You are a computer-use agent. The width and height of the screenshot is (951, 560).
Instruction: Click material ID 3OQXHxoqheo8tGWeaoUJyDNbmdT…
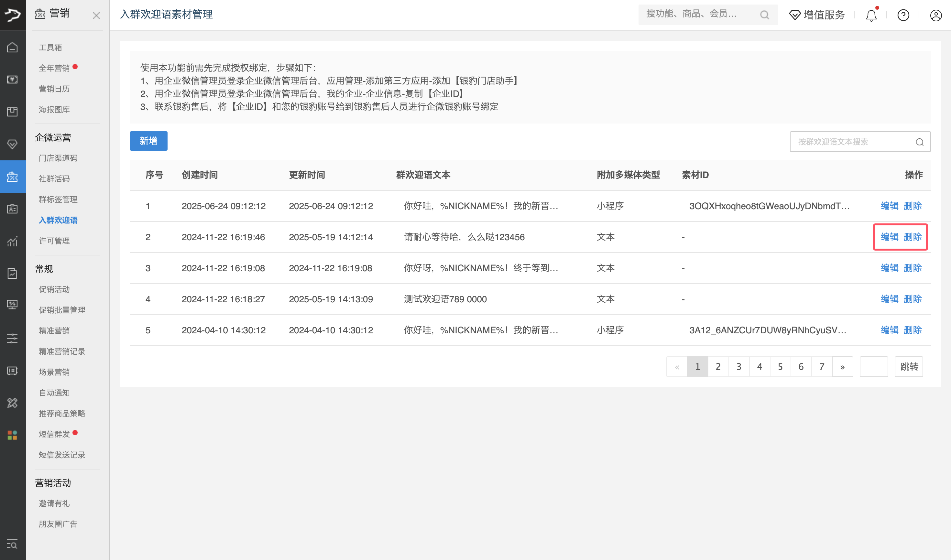pos(770,206)
